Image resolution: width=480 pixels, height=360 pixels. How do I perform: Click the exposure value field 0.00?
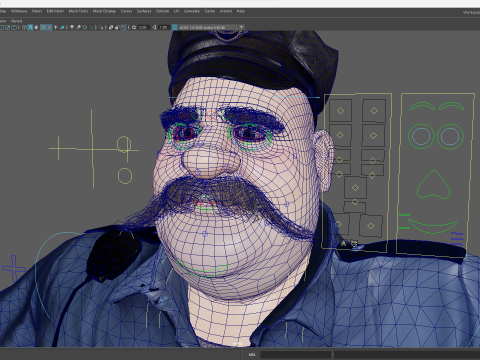(143, 27)
